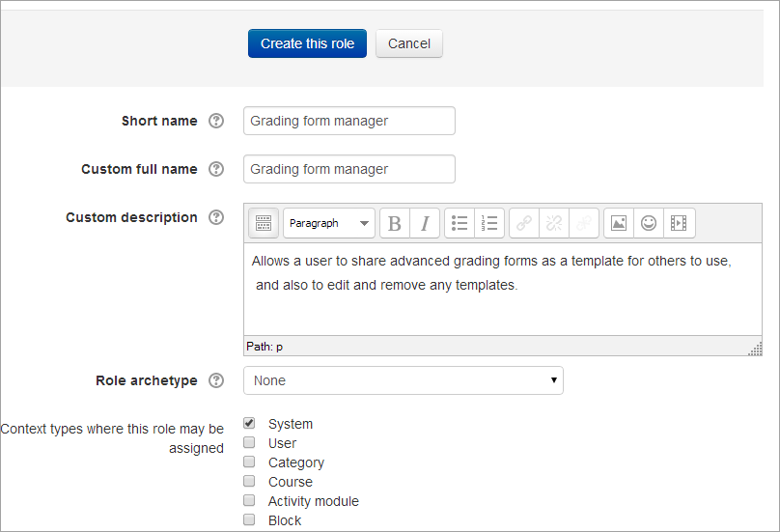Apply italic formatting in description editor
The image size is (780, 532).
tap(425, 223)
